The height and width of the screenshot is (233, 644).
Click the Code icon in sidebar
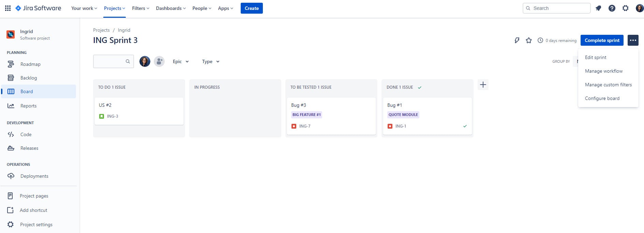[11, 134]
